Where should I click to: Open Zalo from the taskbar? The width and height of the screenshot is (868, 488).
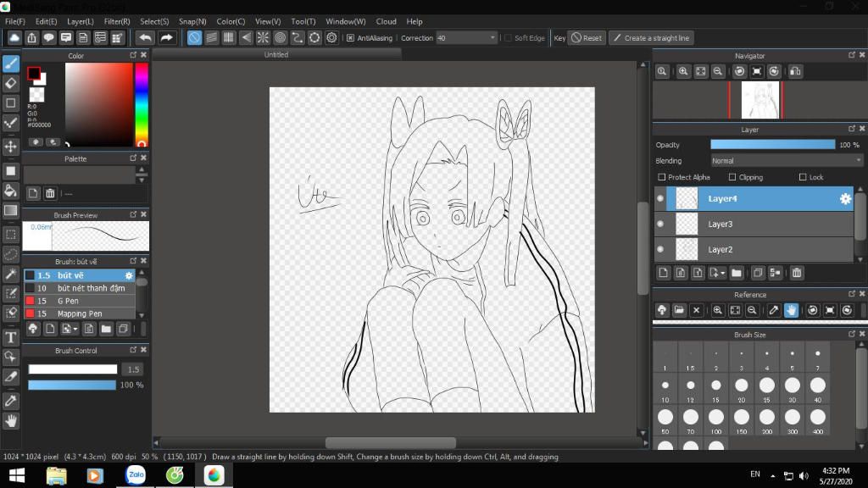pos(136,475)
